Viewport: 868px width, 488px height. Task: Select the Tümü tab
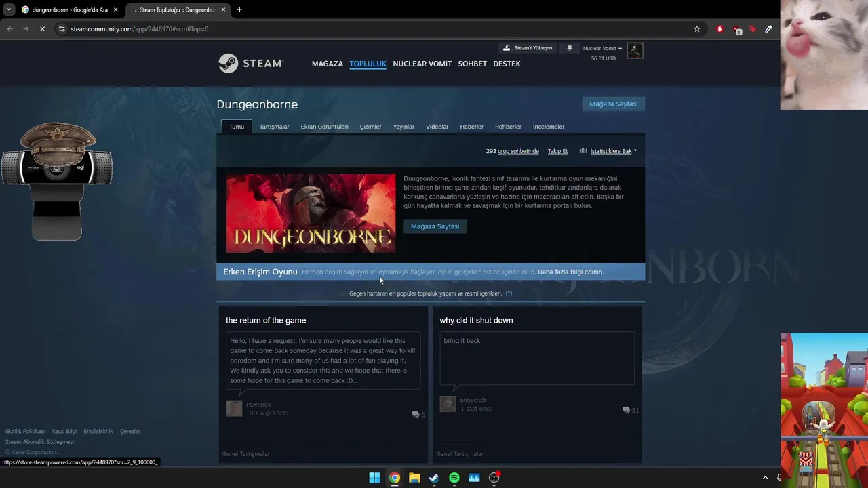(237, 127)
